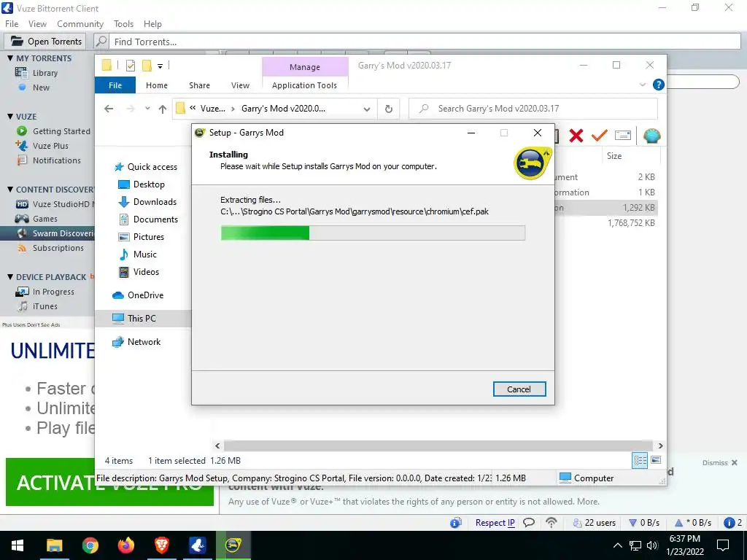
Task: Open Vuze Plus sidebar entry
Action: pyautogui.click(x=42, y=146)
